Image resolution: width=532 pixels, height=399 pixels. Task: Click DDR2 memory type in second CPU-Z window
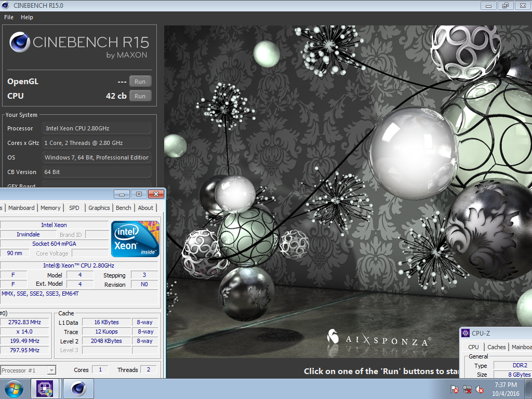[513, 365]
